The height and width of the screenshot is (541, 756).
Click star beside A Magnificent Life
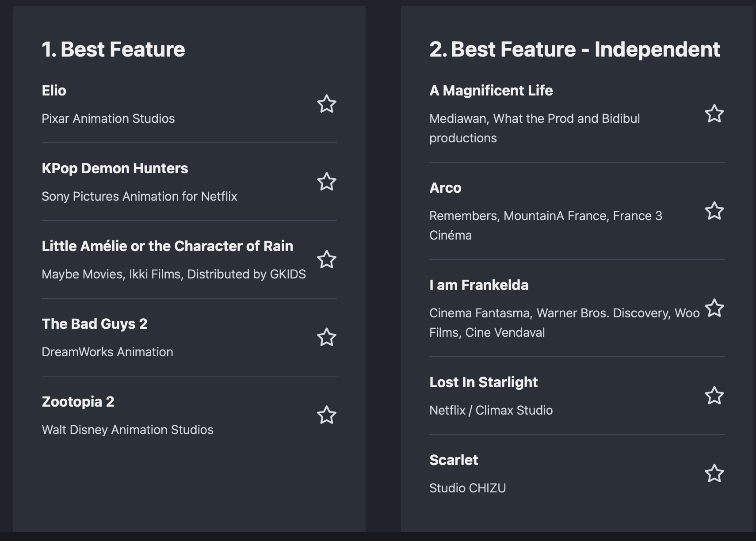[x=714, y=114]
